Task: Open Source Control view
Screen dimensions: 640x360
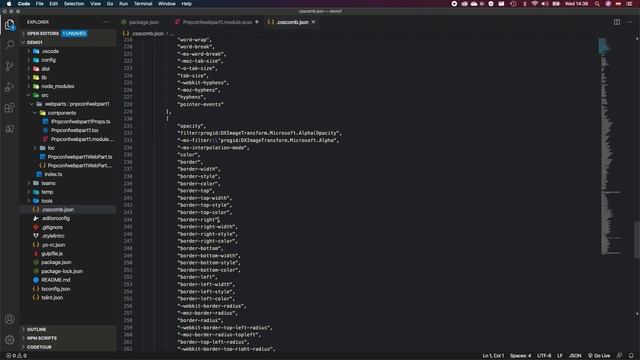Action: [10, 66]
